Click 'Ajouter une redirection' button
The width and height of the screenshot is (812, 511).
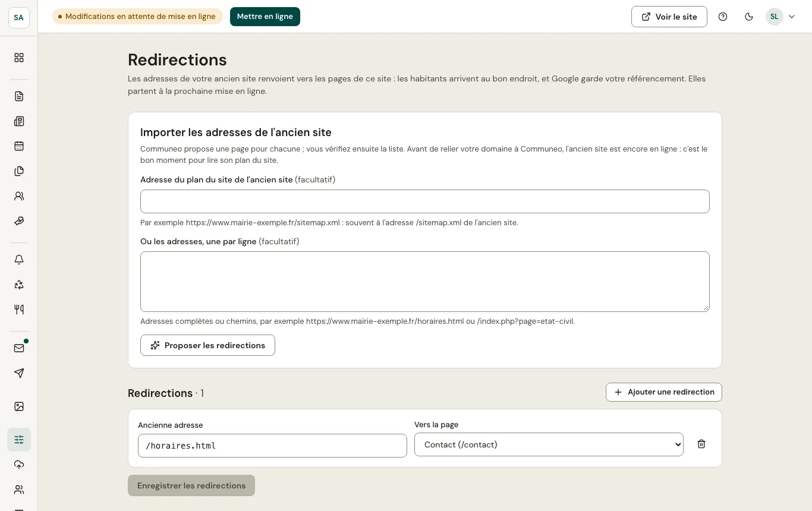(664, 392)
